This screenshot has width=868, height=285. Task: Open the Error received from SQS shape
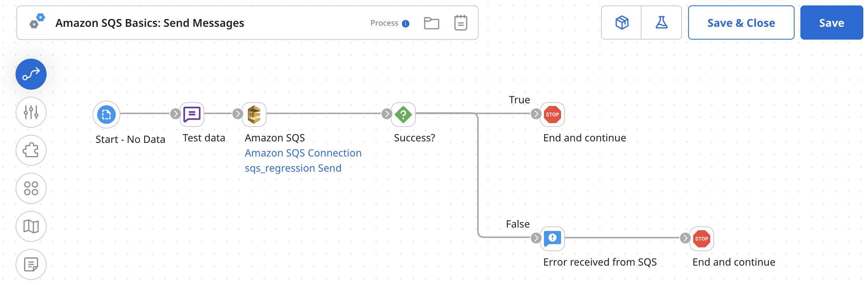(553, 238)
